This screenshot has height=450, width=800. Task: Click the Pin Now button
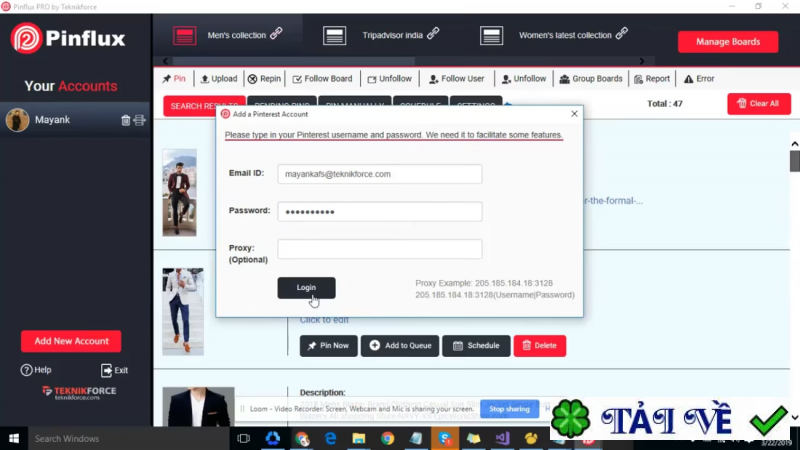(329, 346)
